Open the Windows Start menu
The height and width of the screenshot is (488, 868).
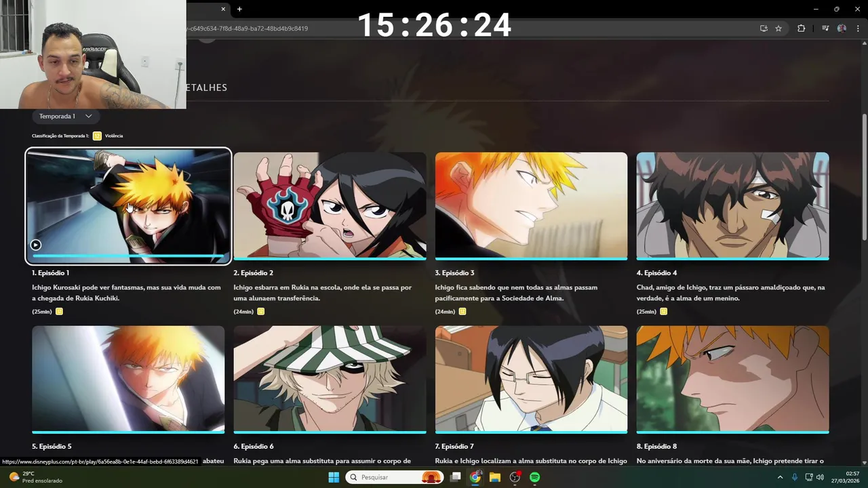click(334, 477)
